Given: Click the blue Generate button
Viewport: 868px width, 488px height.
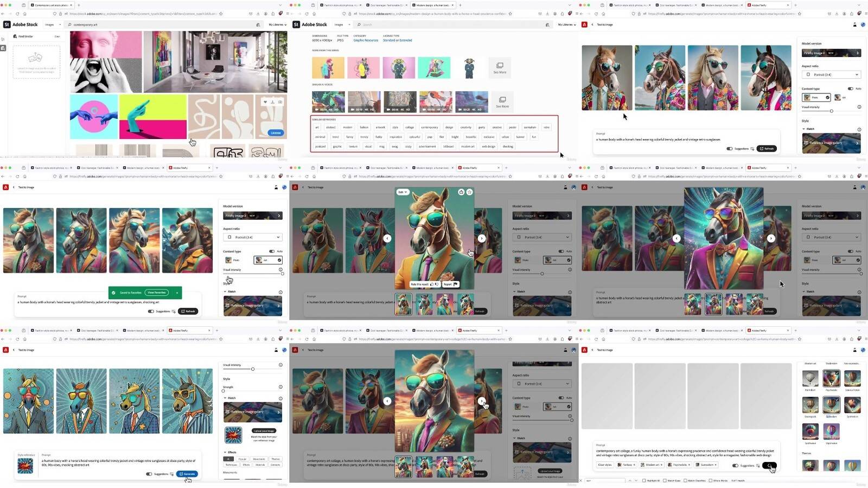Looking at the screenshot, I should tap(187, 474).
